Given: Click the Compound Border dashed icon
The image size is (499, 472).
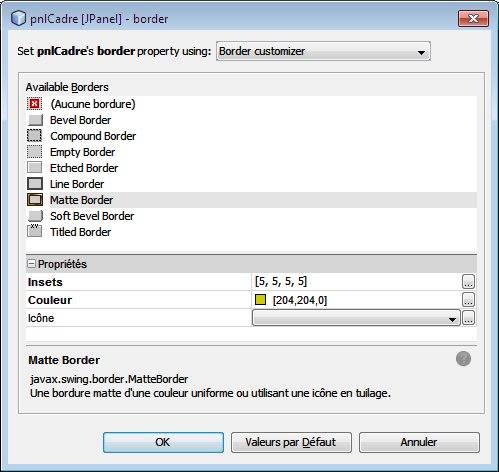Looking at the screenshot, I should coord(35,136).
